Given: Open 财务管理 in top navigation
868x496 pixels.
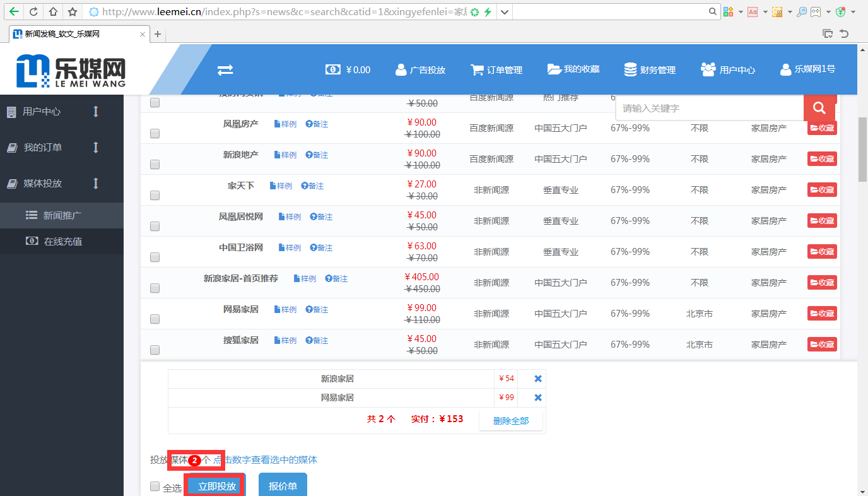Looking at the screenshot, I should click(x=650, y=70).
